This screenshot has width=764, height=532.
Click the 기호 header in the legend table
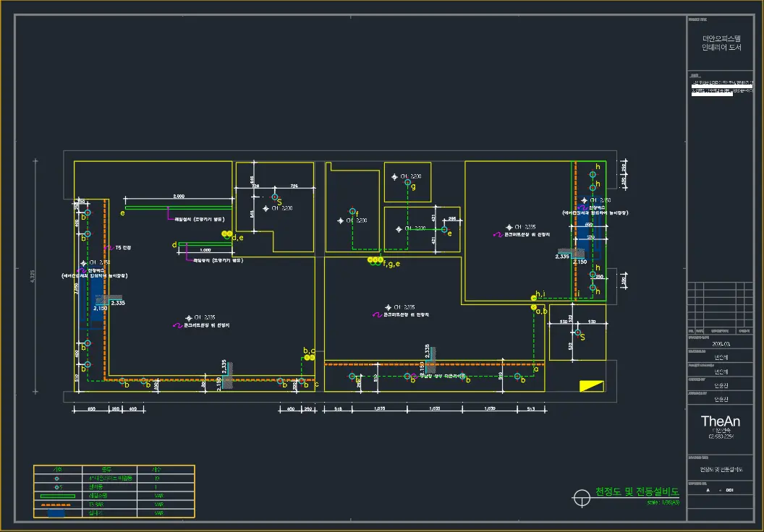57,470
